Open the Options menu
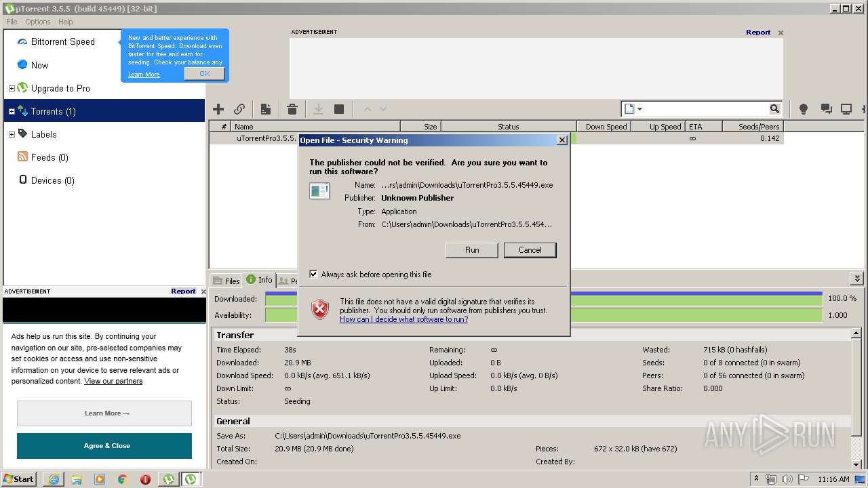The image size is (868, 488). [38, 22]
